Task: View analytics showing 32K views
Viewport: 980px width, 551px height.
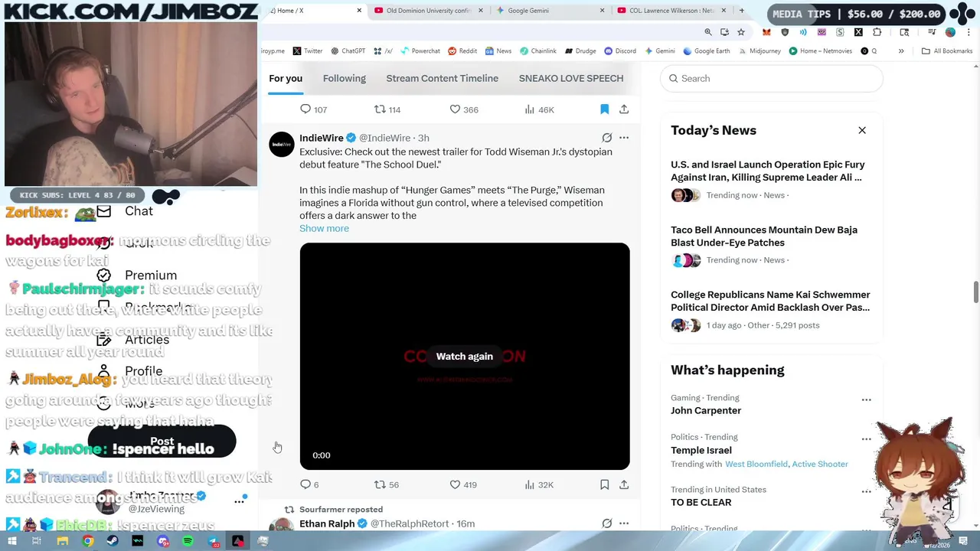Action: tap(538, 484)
